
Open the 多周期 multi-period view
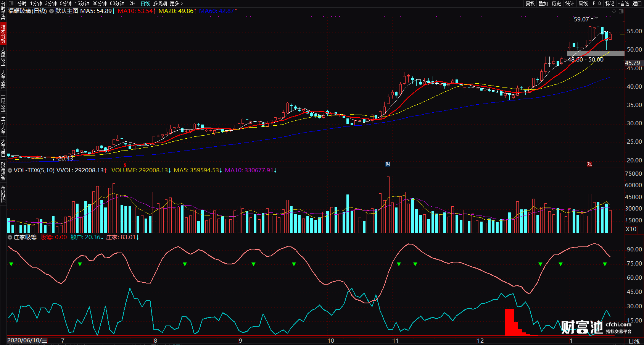[x=160, y=3]
